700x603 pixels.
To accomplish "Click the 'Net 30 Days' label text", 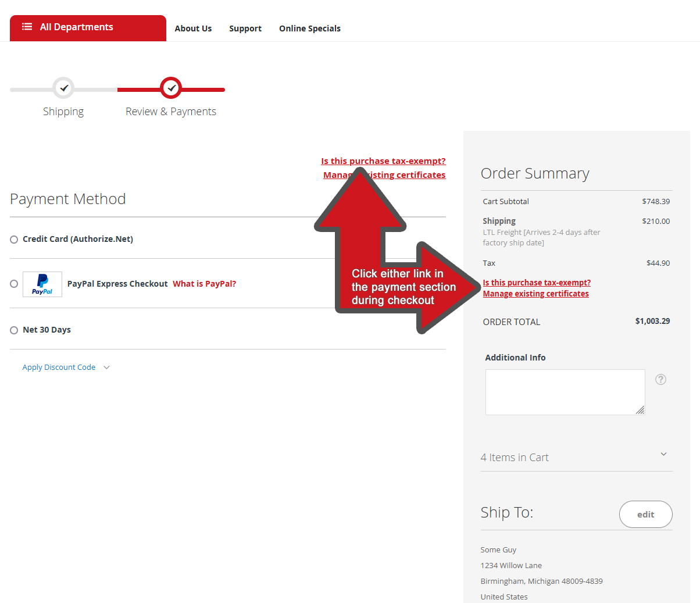I will point(47,330).
